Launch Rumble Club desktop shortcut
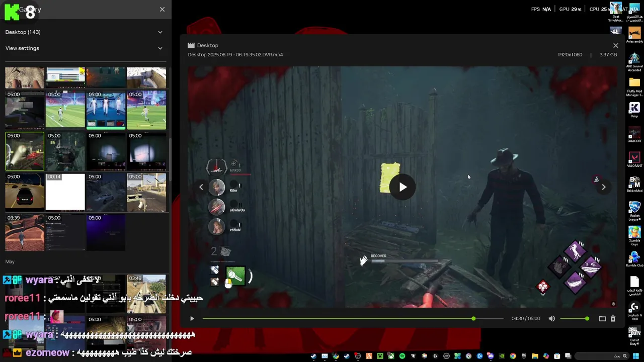 click(634, 259)
